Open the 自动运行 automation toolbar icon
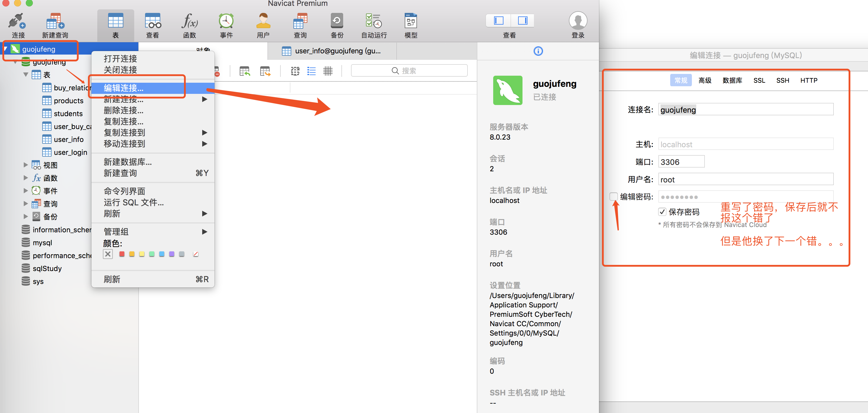868x413 pixels. [374, 21]
